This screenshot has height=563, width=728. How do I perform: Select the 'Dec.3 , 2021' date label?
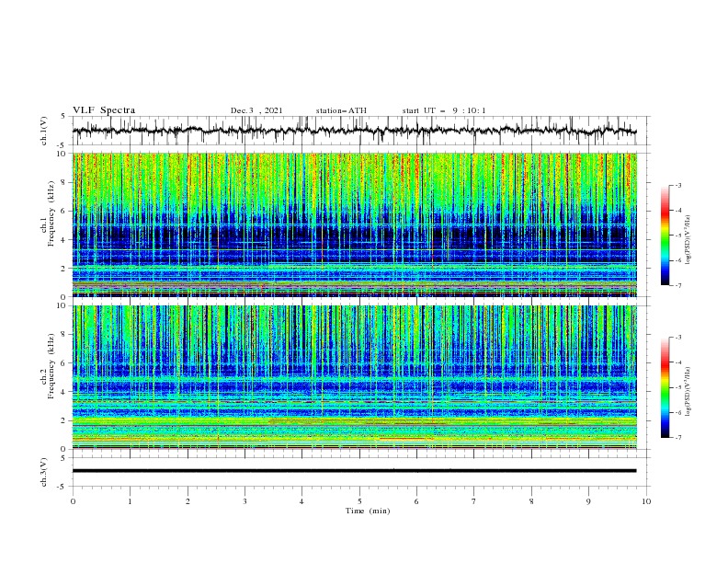coord(256,110)
